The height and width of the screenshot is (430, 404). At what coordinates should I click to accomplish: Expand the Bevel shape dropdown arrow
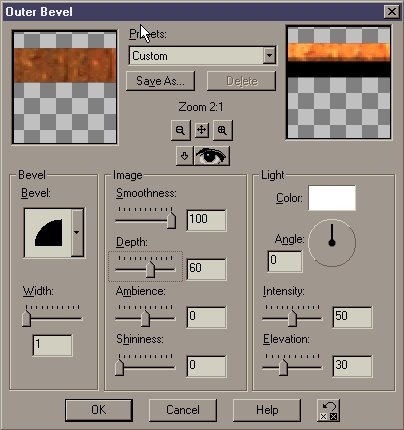pyautogui.click(x=77, y=232)
